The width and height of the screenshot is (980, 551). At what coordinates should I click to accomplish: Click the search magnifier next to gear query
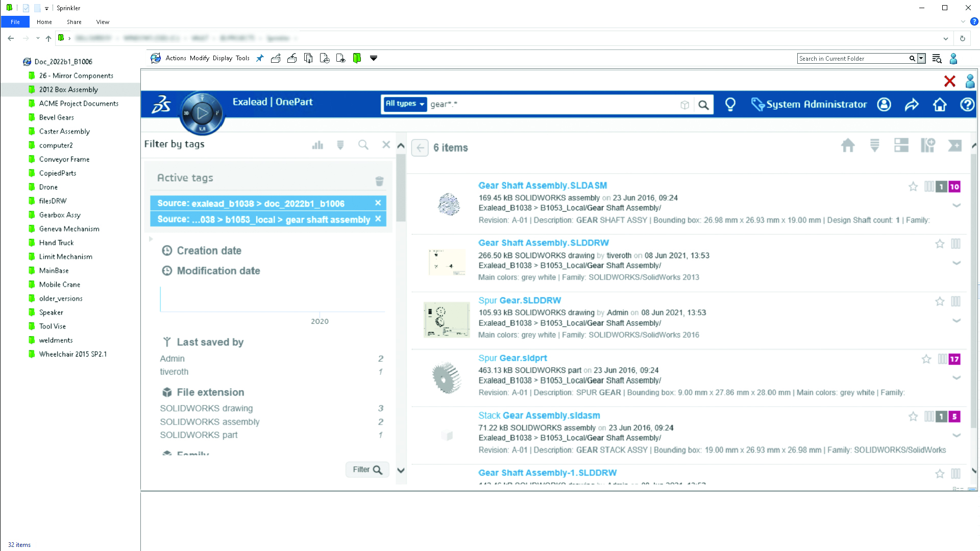point(703,105)
